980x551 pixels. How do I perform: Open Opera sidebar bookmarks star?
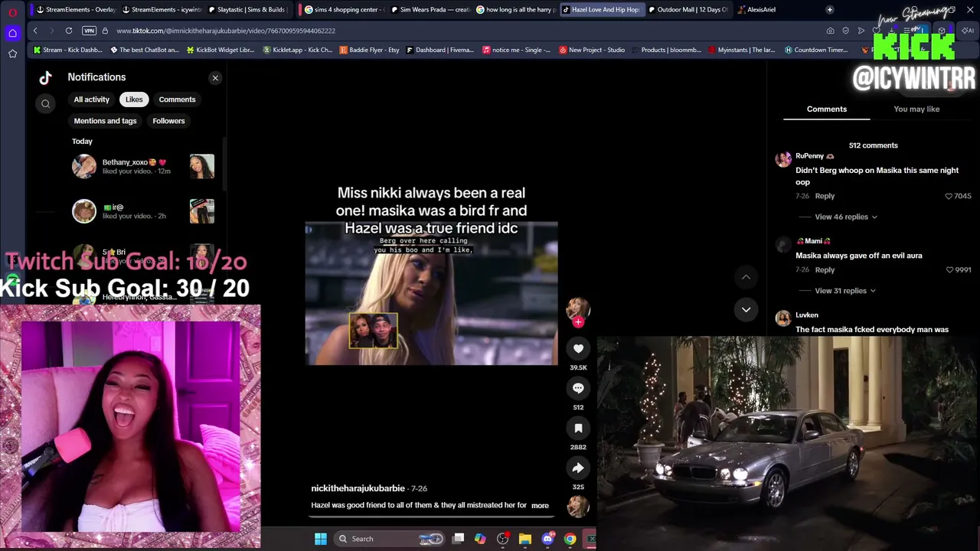pyautogui.click(x=12, y=54)
